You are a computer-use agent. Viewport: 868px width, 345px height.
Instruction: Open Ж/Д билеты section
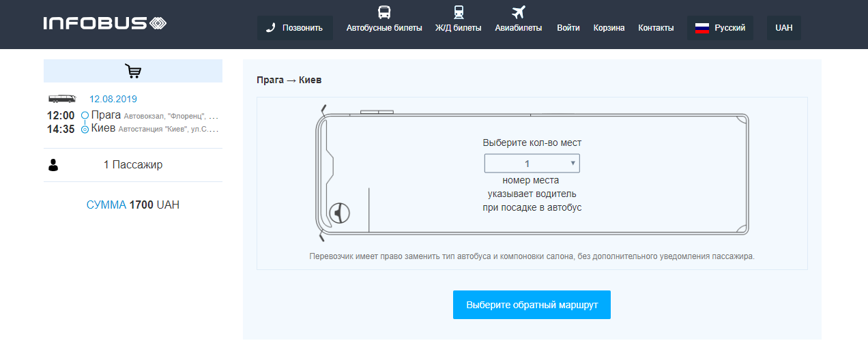point(459,28)
